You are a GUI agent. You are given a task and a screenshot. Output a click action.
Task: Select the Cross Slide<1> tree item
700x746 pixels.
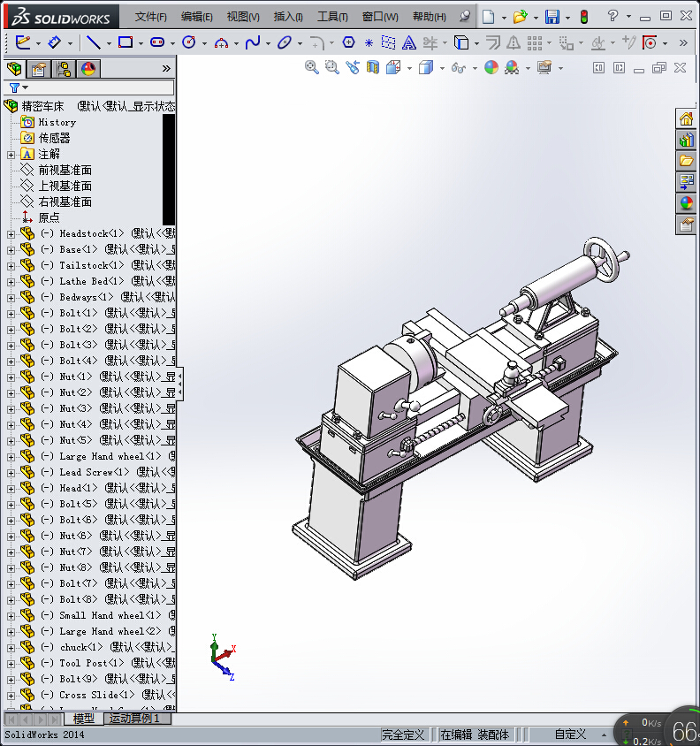pyautogui.click(x=96, y=695)
